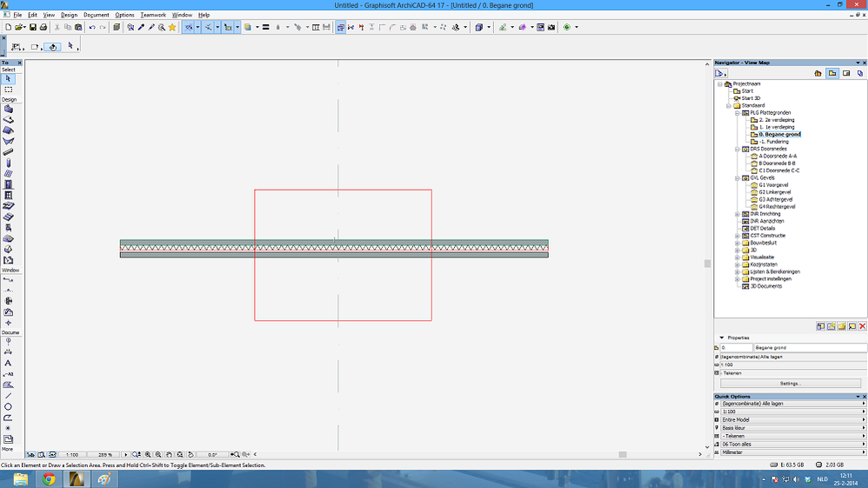Image resolution: width=868 pixels, height=488 pixels.
Task: Open the Help menu
Action: 204,15
